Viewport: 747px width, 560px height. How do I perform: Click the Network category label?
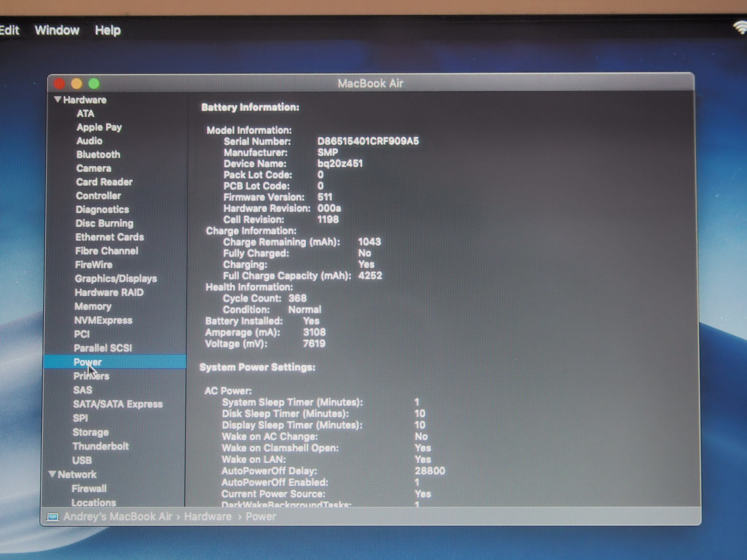point(77,474)
